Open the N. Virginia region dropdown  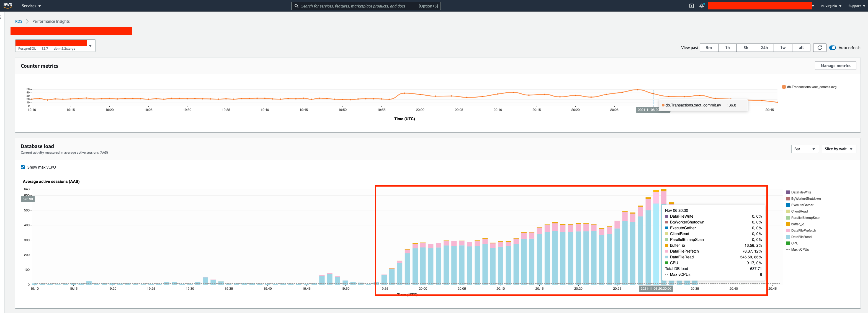pyautogui.click(x=831, y=6)
